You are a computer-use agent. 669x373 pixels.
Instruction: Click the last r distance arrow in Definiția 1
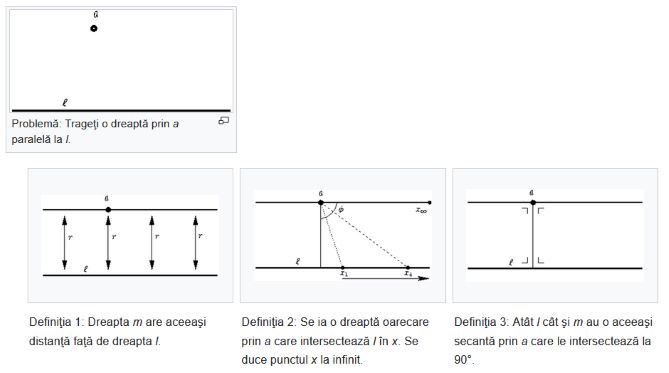pyautogui.click(x=195, y=242)
